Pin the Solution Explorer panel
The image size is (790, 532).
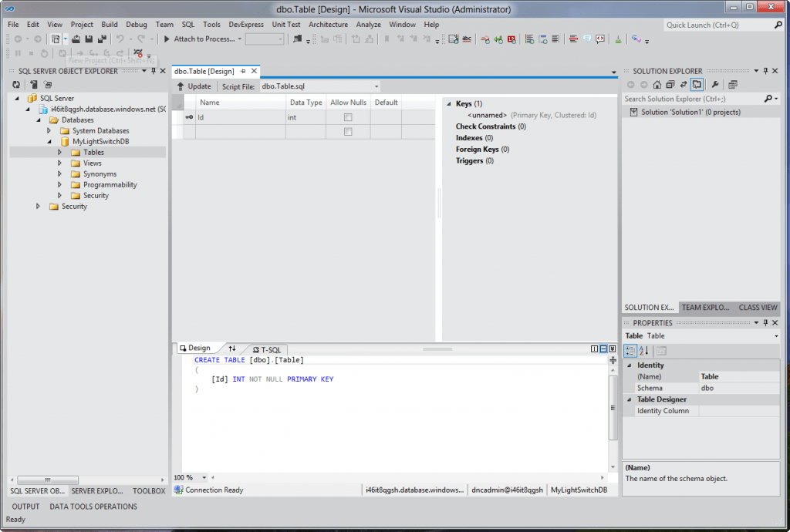[x=765, y=71]
